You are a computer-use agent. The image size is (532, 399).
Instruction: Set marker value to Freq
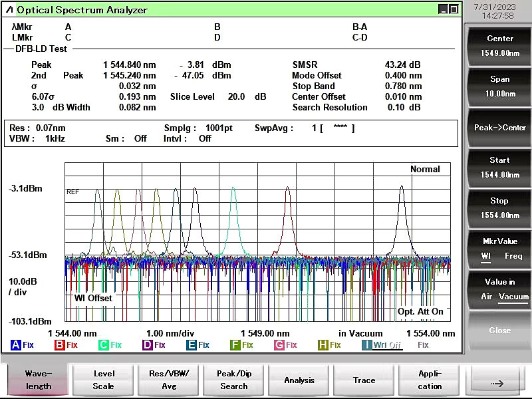(x=513, y=256)
